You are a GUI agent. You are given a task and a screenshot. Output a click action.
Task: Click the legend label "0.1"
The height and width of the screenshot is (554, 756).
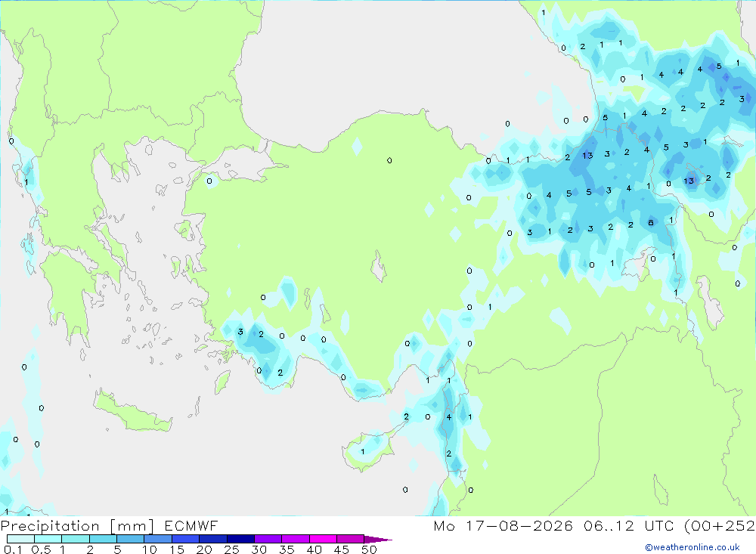(x=12, y=549)
